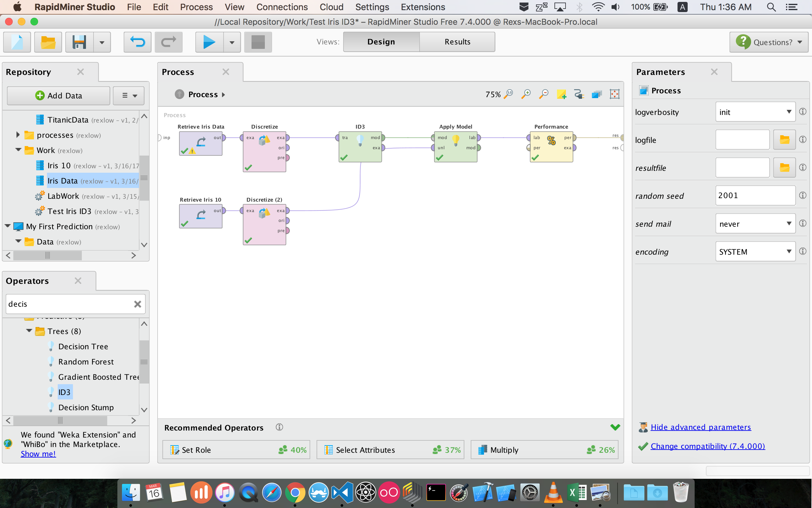
Task: Browse for resultfile with folder button
Action: coord(784,167)
